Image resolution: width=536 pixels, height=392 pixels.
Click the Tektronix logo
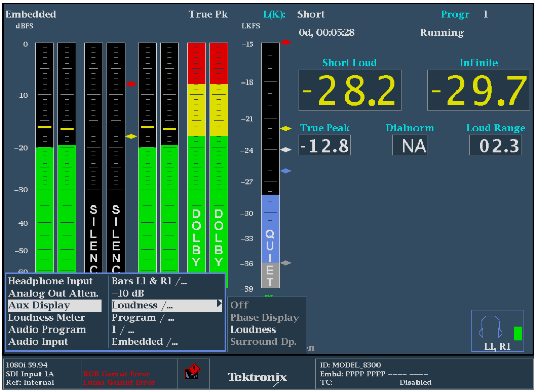257,377
